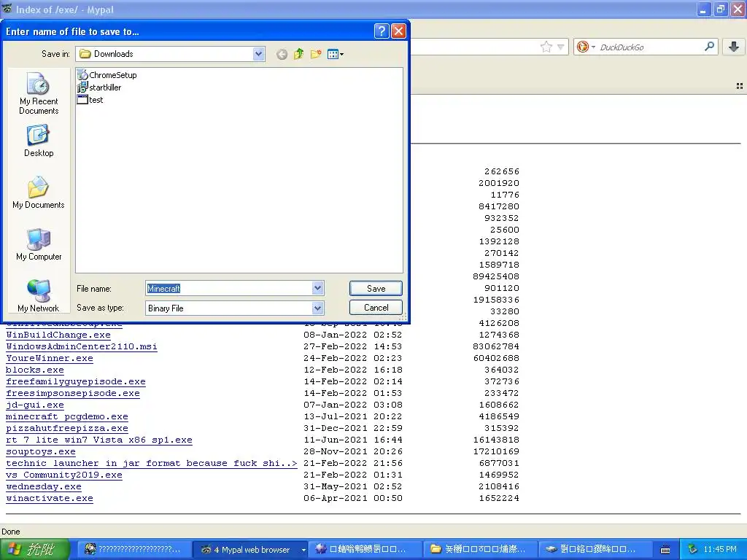Viewport: 747px width, 560px height.
Task: Bookmark this page with the star icon
Action: (x=546, y=47)
